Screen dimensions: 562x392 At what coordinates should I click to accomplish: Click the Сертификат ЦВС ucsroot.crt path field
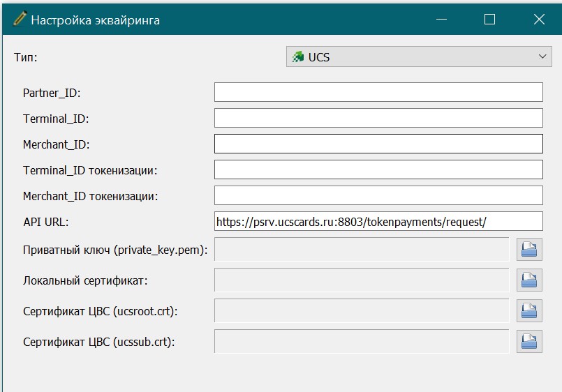tap(362, 310)
